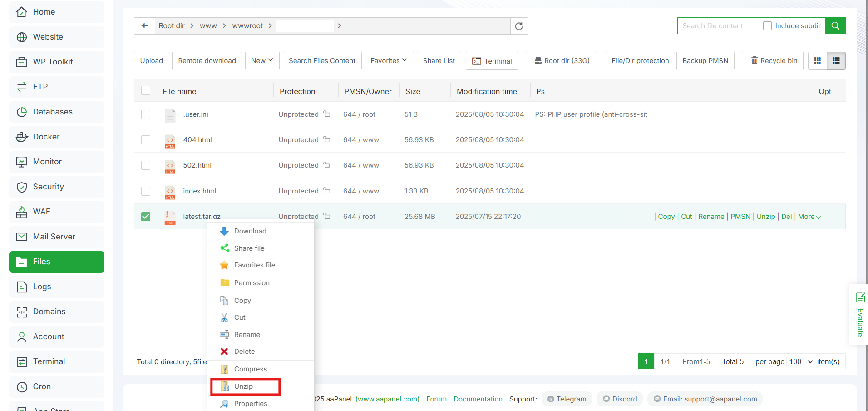Deselect the latest.tar.gz file checkbox
The image size is (868, 411).
(x=145, y=217)
